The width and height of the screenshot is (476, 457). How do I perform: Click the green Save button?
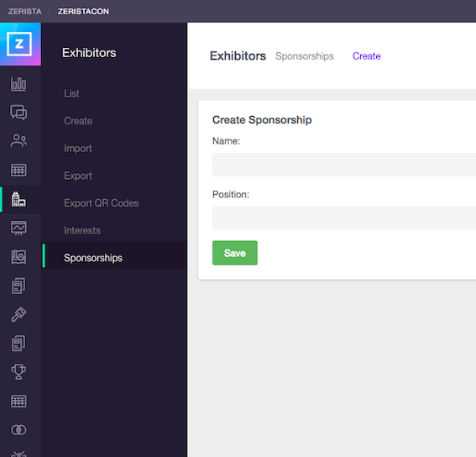click(235, 253)
